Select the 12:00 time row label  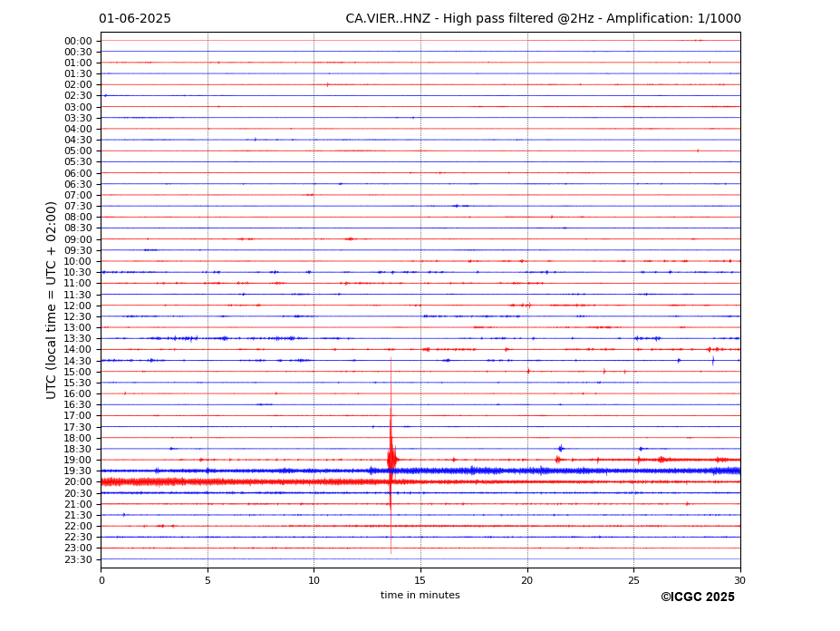78,306
